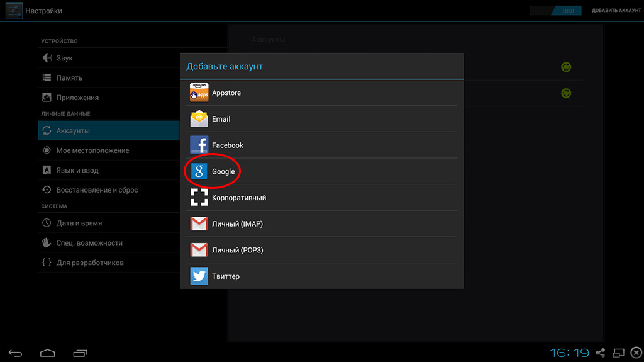
Task: Click the Восстановление и сброс restore icon
Action: pyautogui.click(x=47, y=189)
